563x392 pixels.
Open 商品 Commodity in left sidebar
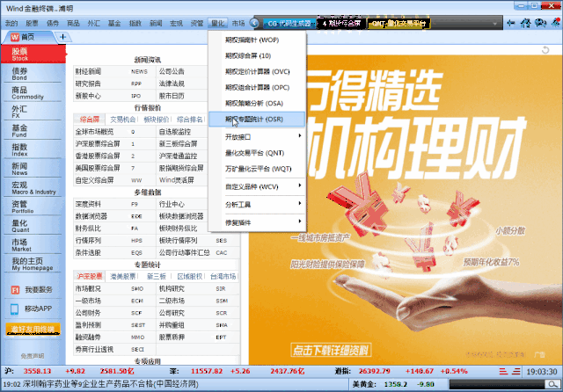pos(33,92)
